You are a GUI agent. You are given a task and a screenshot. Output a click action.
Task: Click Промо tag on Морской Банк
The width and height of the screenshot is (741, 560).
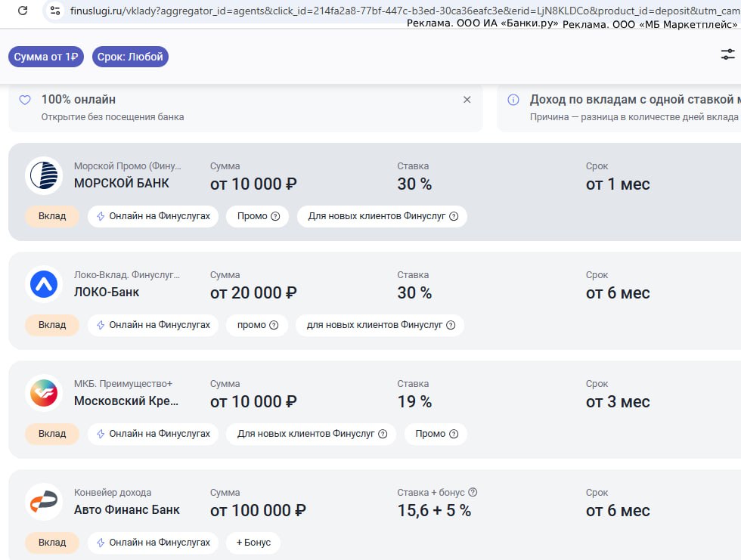(x=257, y=216)
